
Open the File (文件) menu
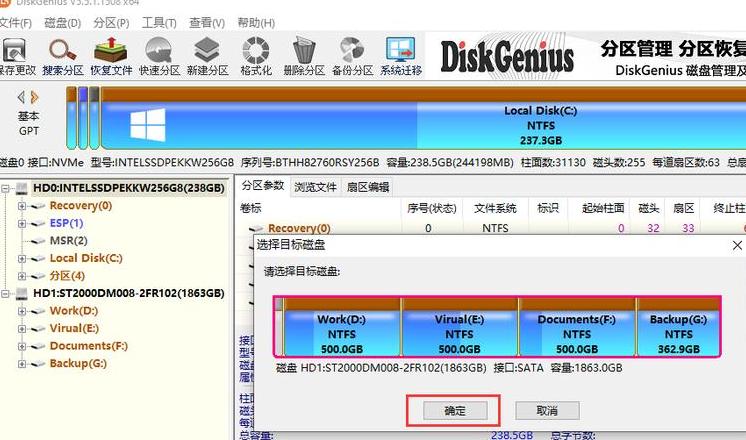(x=15, y=23)
